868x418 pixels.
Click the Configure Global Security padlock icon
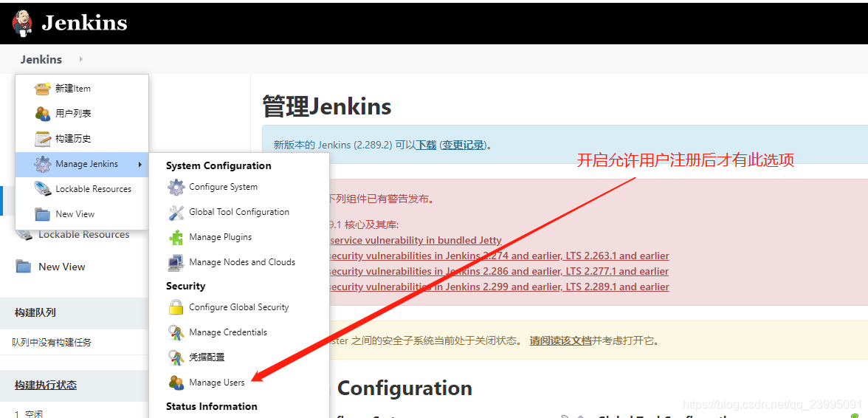176,307
